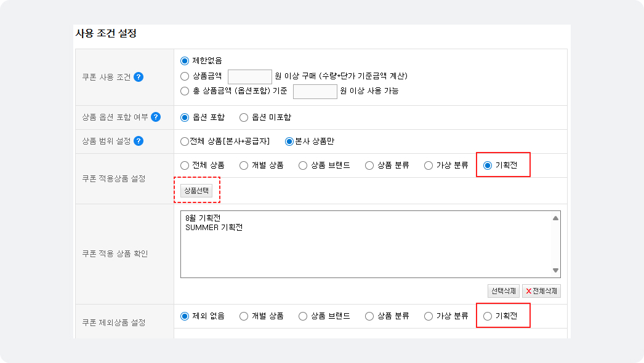Screen dimensions: 644x363
Task: Click the 전체삭제 button with red X
Action: [541, 291]
